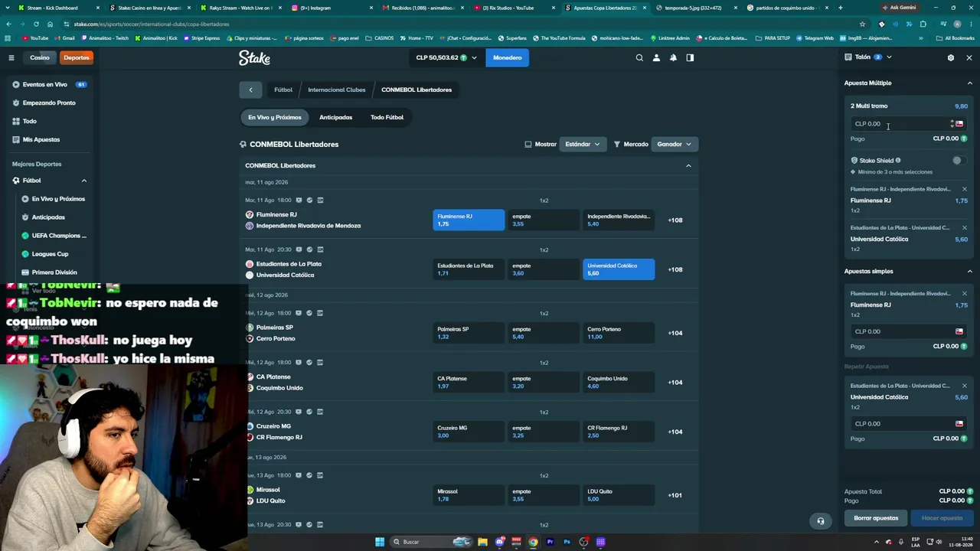Click the Stake logo
980x551 pixels.
254,57
